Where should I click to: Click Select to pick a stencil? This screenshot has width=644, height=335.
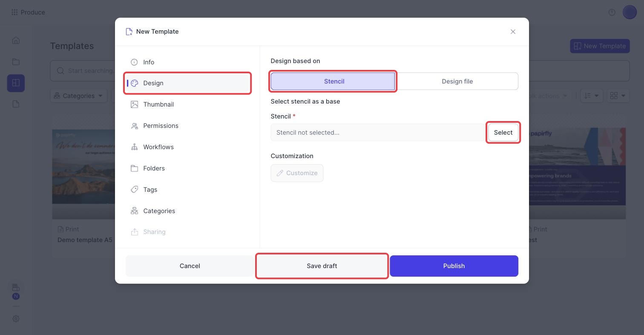503,133
